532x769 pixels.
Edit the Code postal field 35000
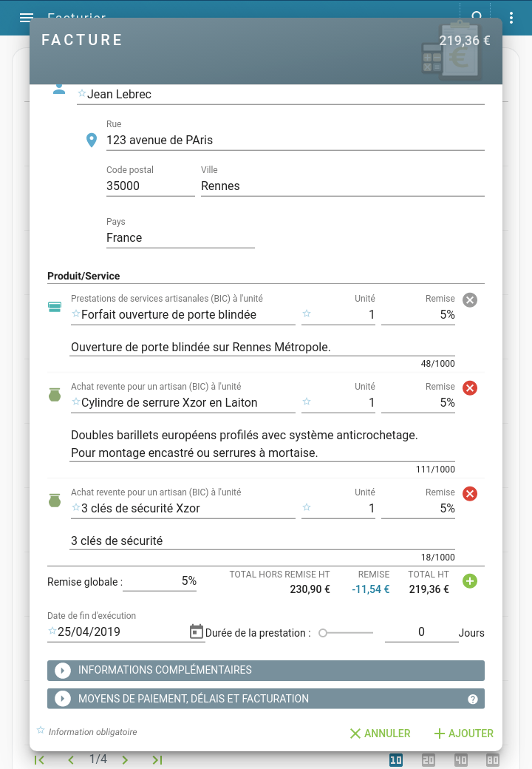151,186
